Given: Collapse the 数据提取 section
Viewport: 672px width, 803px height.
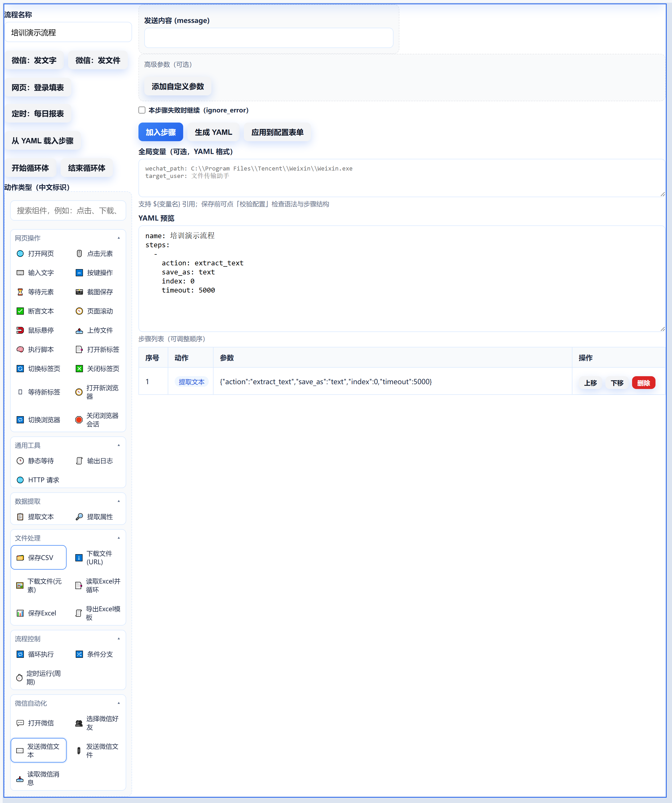Looking at the screenshot, I should [x=119, y=501].
